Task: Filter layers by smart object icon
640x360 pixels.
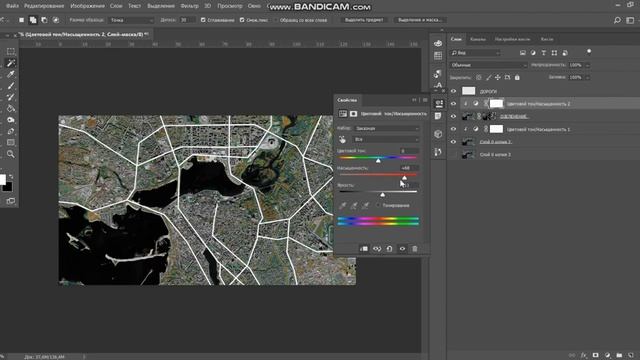Action: (565, 53)
